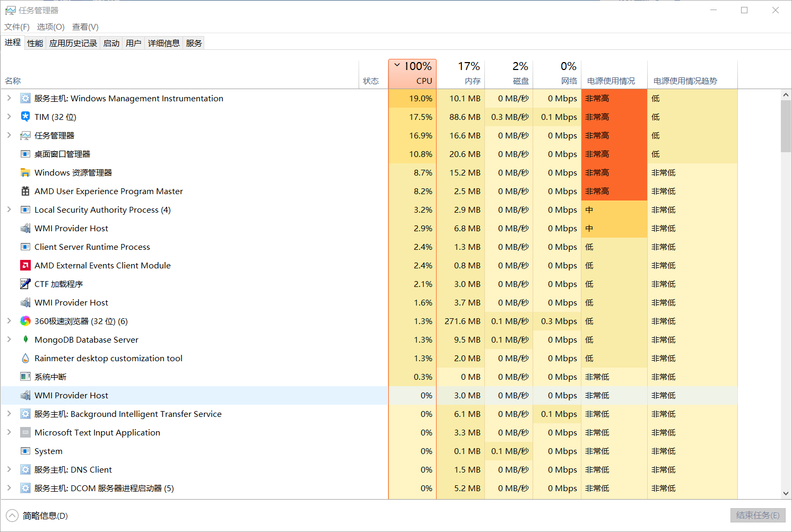Expand Background Intelligent Transfer Service host
The width and height of the screenshot is (792, 532).
tap(9, 414)
